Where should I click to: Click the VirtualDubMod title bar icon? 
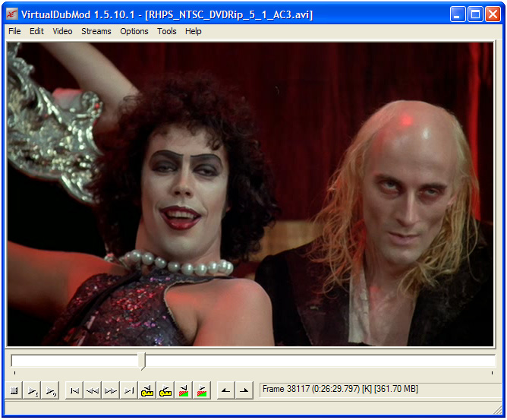click(12, 14)
